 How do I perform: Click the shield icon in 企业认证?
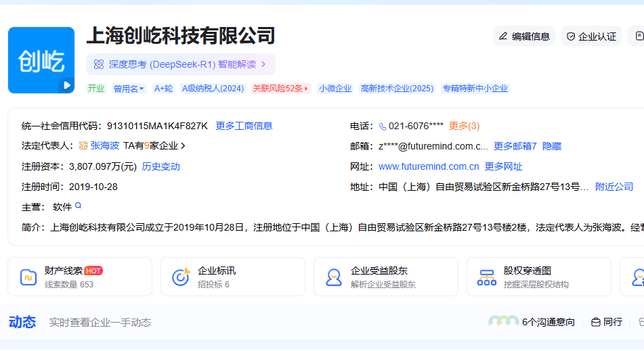pos(570,37)
